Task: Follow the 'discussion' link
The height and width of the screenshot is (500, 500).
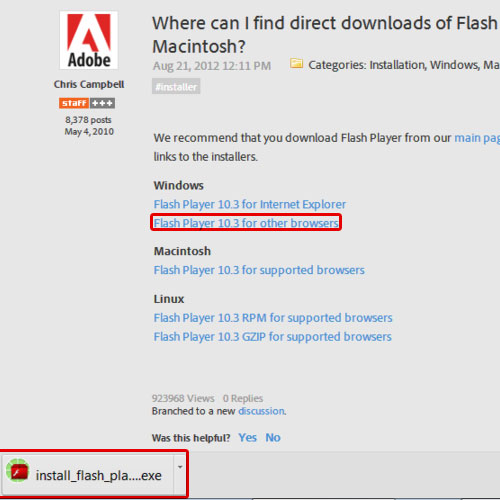Action: pyautogui.click(x=261, y=411)
